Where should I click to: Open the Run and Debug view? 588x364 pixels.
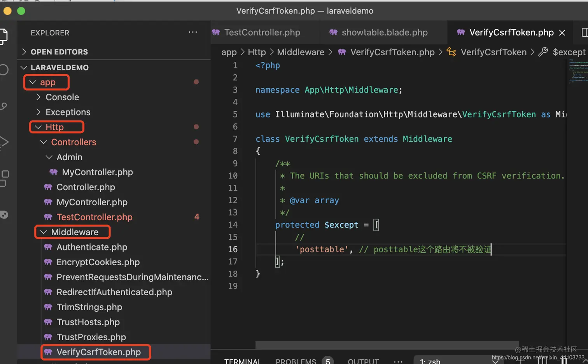pyautogui.click(x=4, y=142)
